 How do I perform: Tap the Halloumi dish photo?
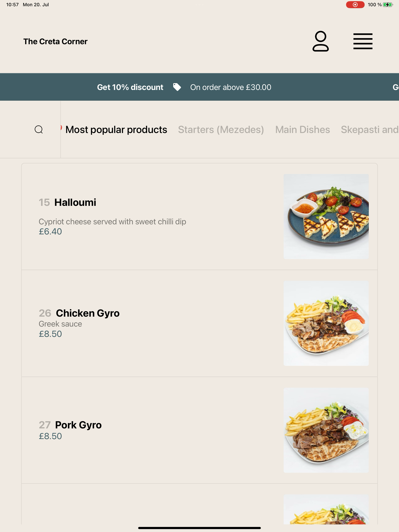(326, 217)
